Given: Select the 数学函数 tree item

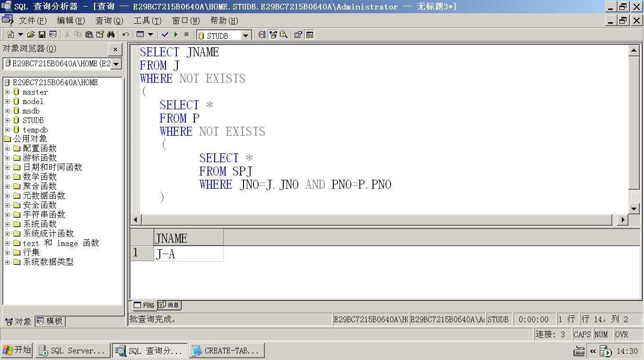Looking at the screenshot, I should (x=40, y=177).
